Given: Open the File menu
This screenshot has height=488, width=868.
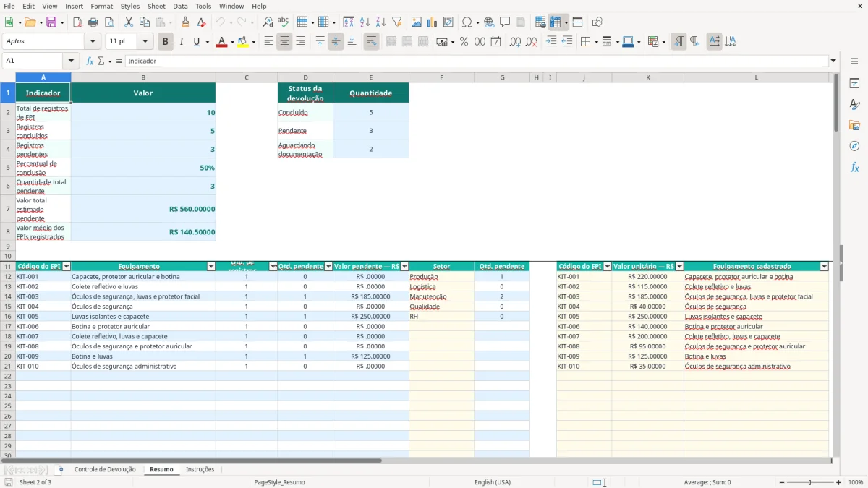Looking at the screenshot, I should pos(9,6).
